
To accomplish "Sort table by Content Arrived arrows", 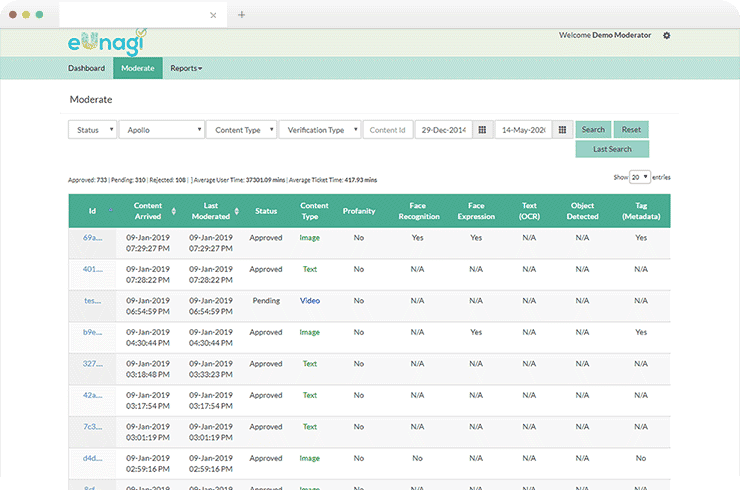I will pyautogui.click(x=174, y=211).
